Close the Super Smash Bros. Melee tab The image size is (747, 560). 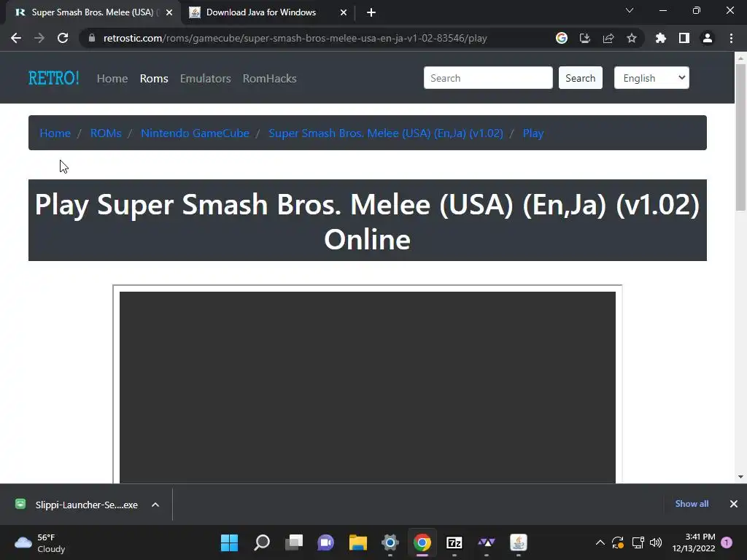pos(169,12)
